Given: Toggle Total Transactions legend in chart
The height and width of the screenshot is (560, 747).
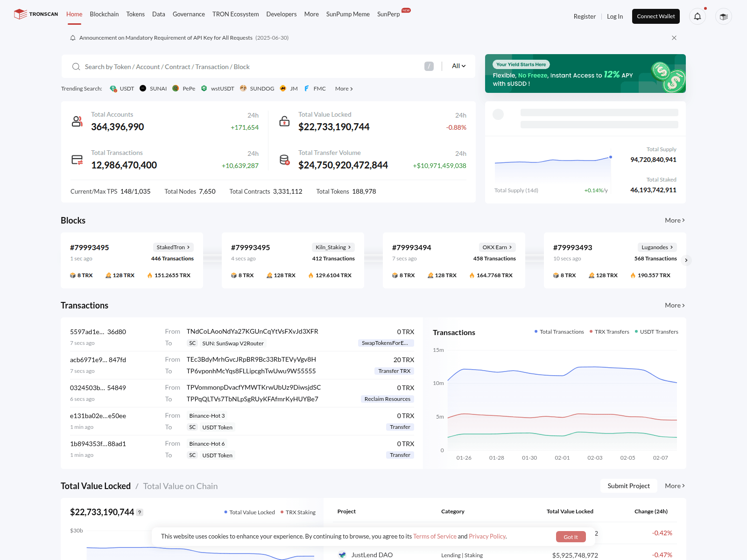Looking at the screenshot, I should 559,332.
